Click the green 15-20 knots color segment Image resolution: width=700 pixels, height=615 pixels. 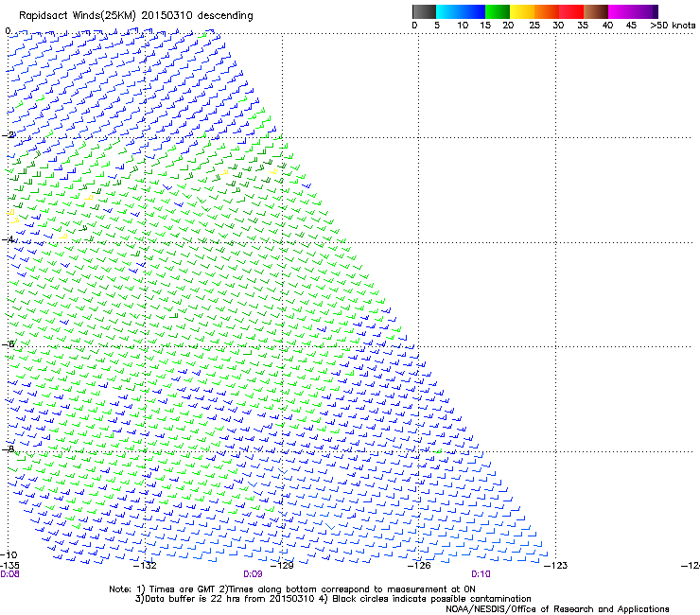(498, 11)
